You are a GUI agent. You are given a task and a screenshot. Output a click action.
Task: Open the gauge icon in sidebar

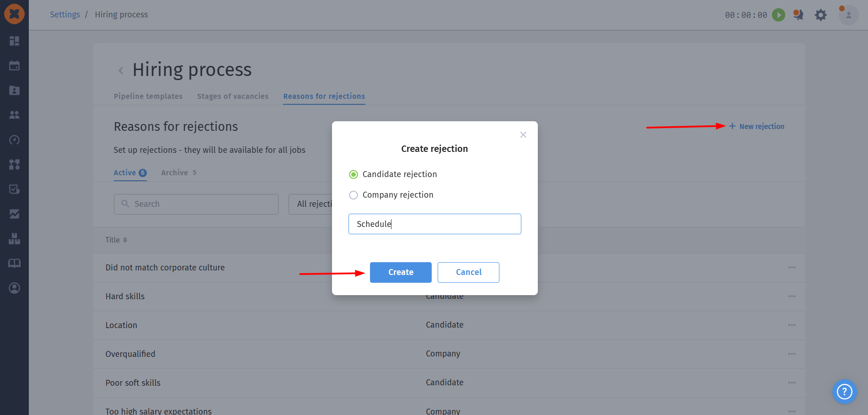click(x=14, y=140)
